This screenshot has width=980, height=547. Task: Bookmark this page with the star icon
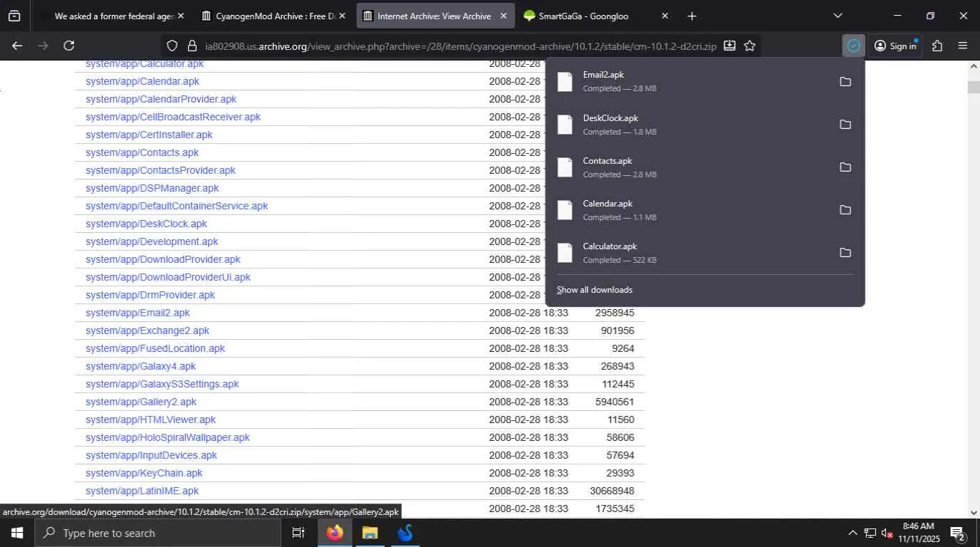pyautogui.click(x=750, y=46)
